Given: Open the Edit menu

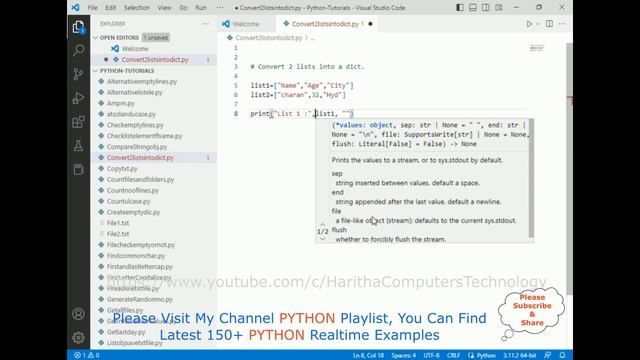Looking at the screenshot, I should point(110,8).
